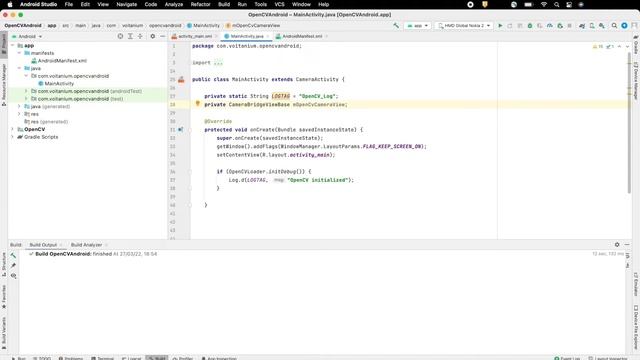Expand the collapsed import block
Viewport: 640px width, 360px height.
[x=218, y=63]
